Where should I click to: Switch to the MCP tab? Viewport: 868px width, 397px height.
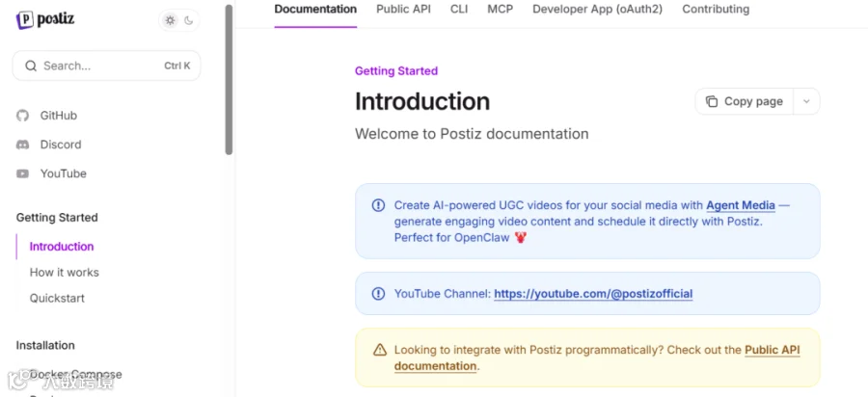(501, 10)
